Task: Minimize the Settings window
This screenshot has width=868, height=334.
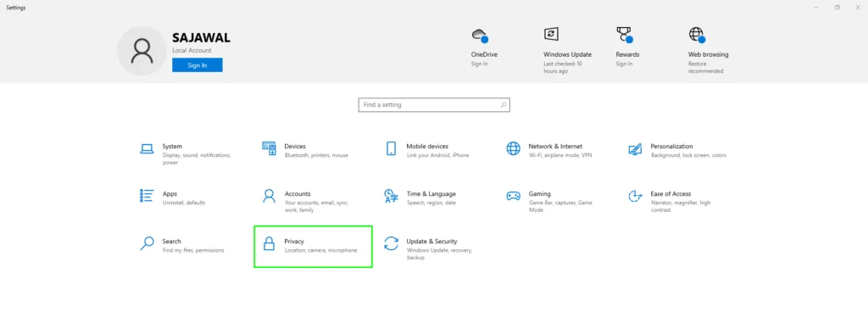Action: tap(816, 8)
